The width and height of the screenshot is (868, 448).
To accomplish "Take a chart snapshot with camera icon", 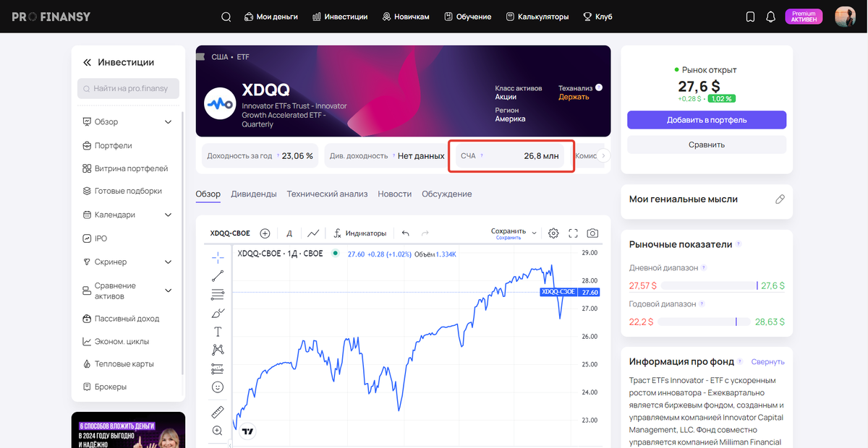I will 592,233.
